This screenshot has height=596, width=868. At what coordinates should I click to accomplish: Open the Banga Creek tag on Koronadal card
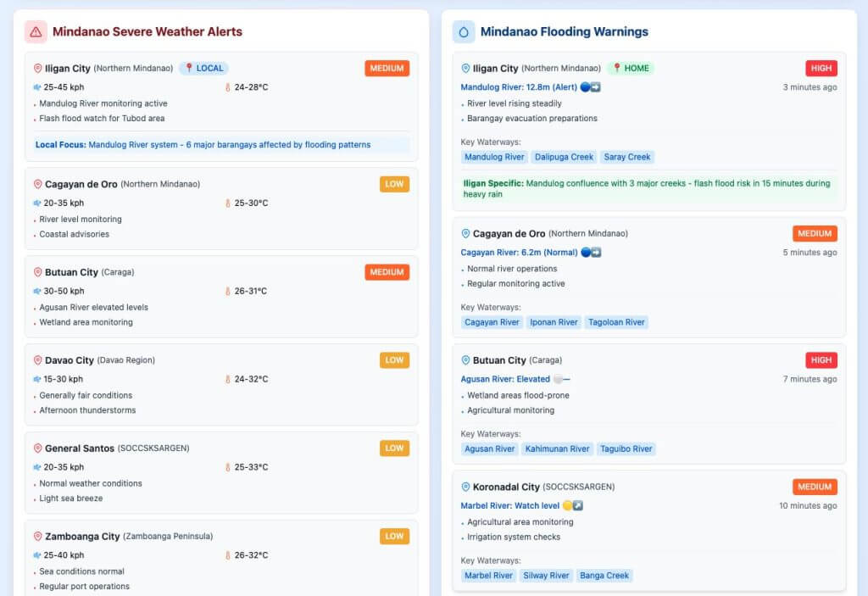tap(604, 576)
